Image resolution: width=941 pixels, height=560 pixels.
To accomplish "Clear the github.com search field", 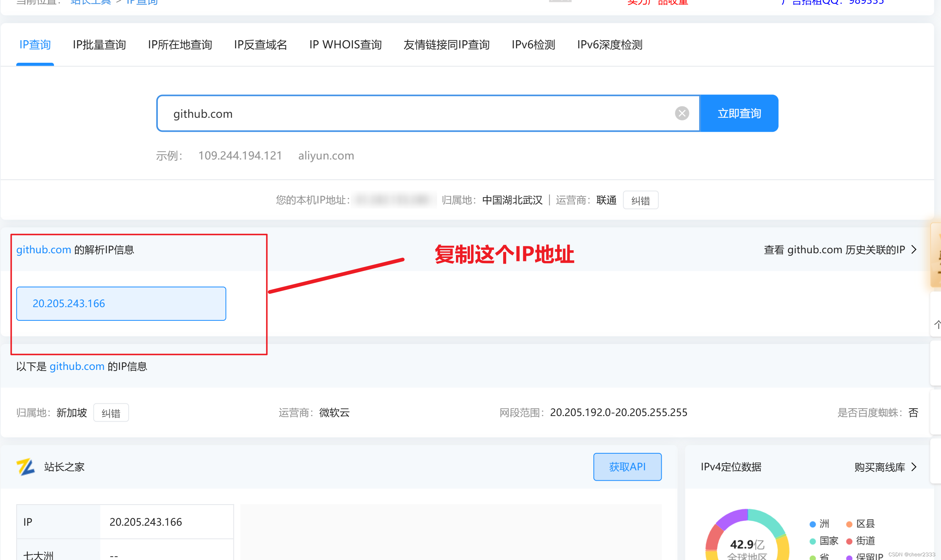I will coord(682,113).
